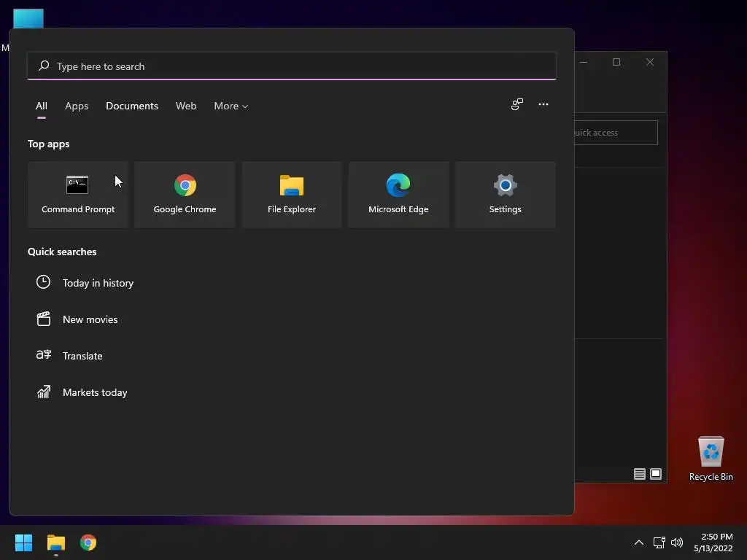Click the quick access search box in background window
The image size is (747, 560).
616,133
